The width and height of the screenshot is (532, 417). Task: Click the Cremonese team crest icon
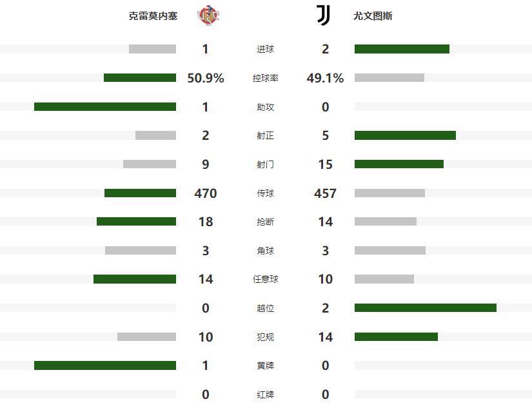click(x=208, y=15)
